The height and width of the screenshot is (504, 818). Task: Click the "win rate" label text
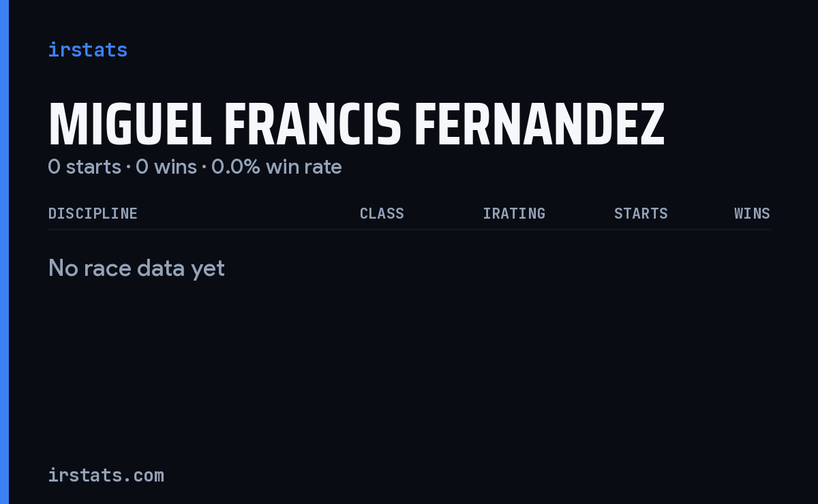click(304, 167)
